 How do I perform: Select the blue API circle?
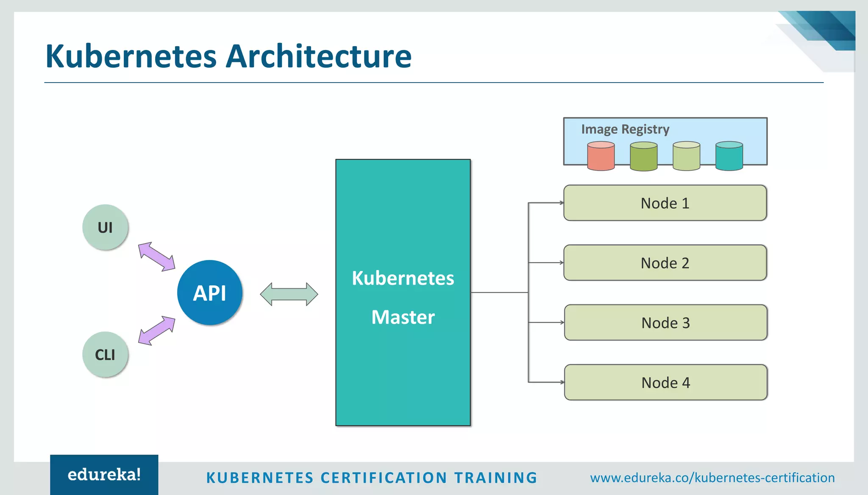pyautogui.click(x=210, y=293)
